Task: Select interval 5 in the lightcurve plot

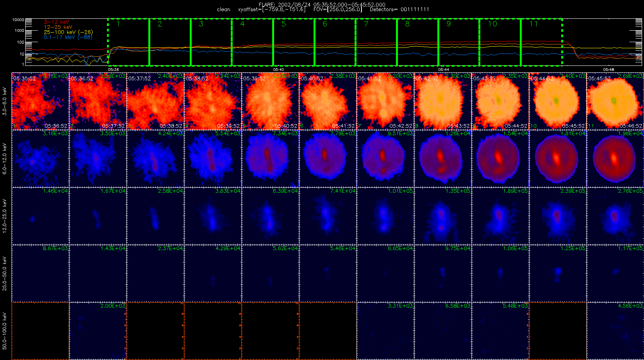Action: (294, 42)
